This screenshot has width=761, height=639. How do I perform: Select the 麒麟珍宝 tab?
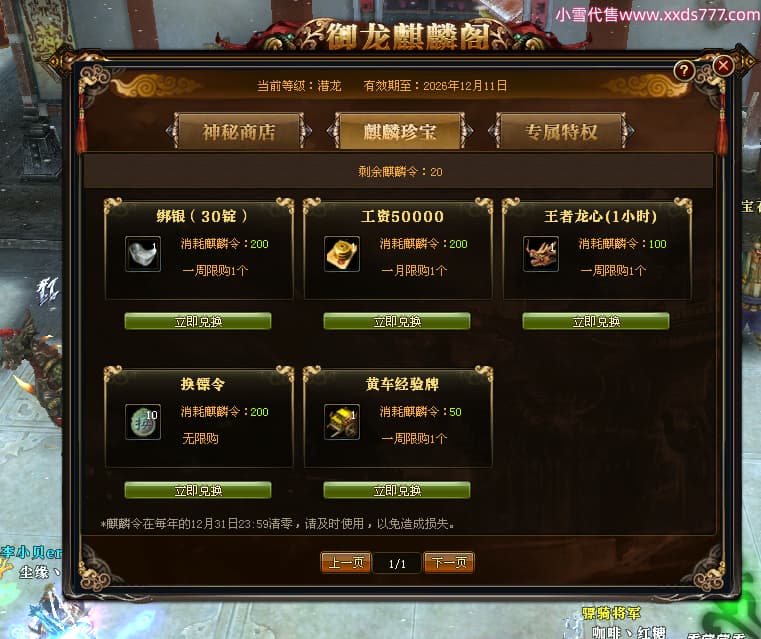[400, 131]
